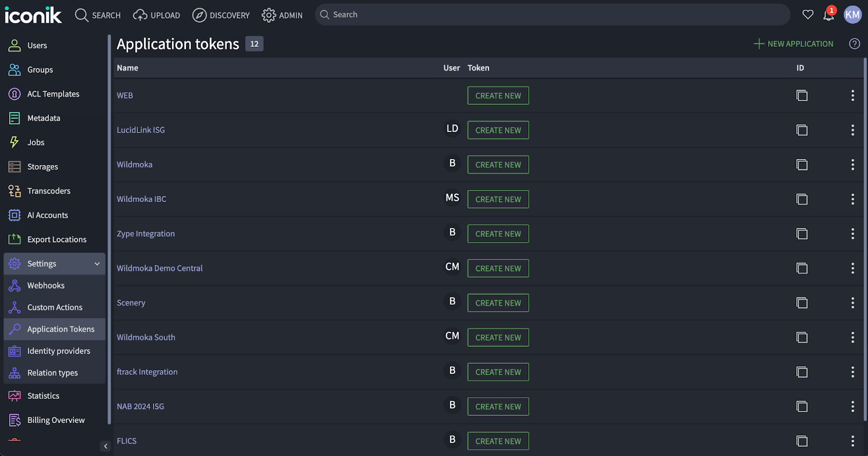The image size is (868, 456).
Task: Open Statistics in the sidebar
Action: [54, 396]
